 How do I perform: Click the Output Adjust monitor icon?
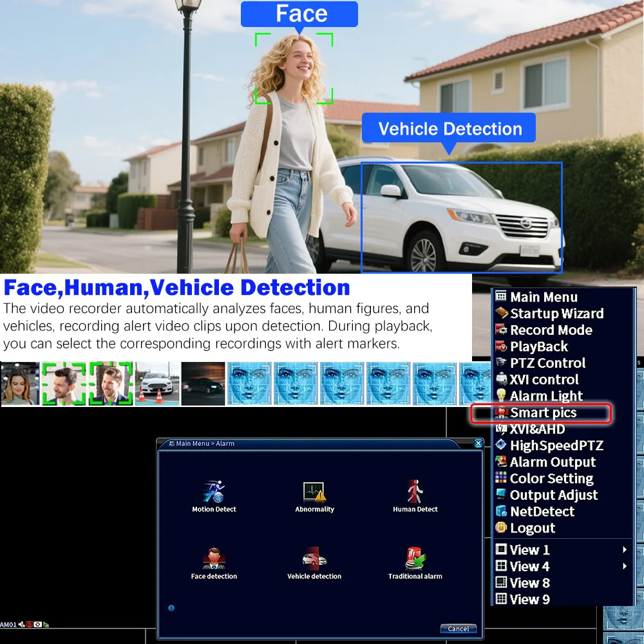pos(500,494)
